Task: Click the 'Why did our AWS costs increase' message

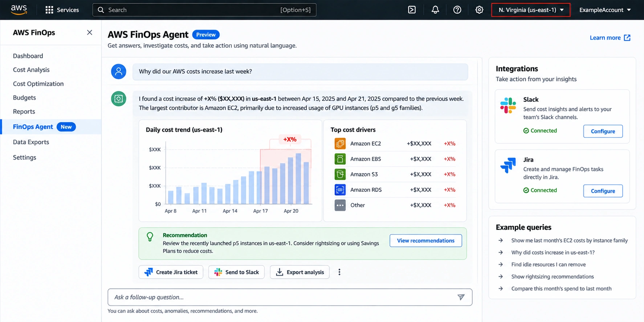Action: pyautogui.click(x=300, y=72)
